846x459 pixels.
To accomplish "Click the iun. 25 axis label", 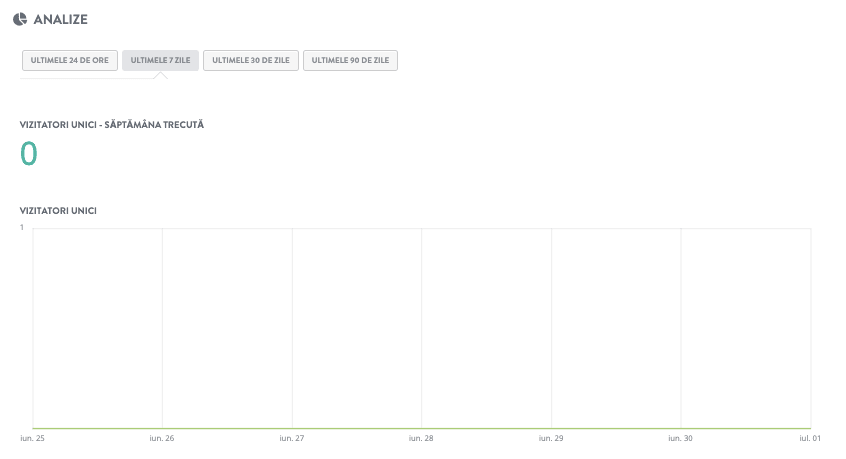I will 32,438.
